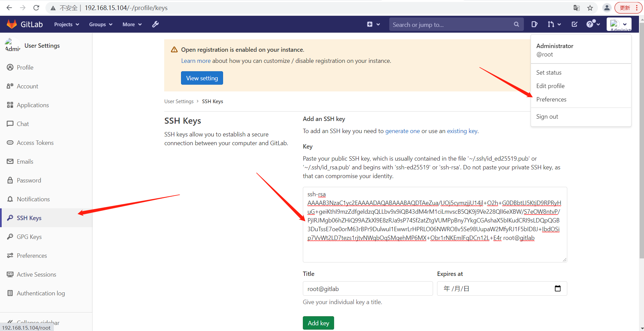644x331 pixels.
Task: Expand the Groups dropdown
Action: pyautogui.click(x=101, y=24)
